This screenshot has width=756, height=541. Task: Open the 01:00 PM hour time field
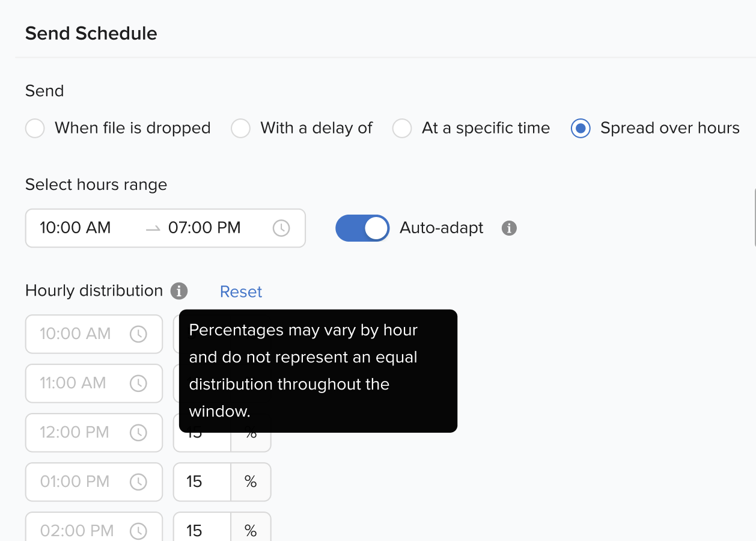click(x=75, y=482)
